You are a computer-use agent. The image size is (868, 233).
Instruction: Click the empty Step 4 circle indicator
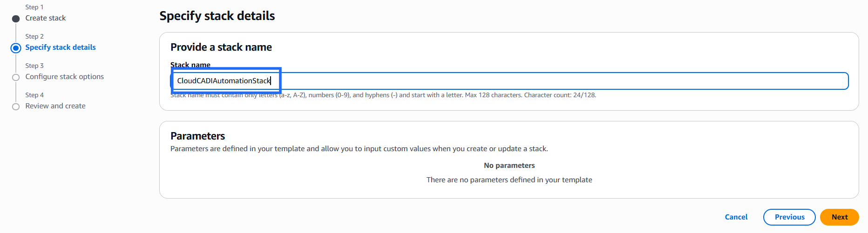coord(16,107)
